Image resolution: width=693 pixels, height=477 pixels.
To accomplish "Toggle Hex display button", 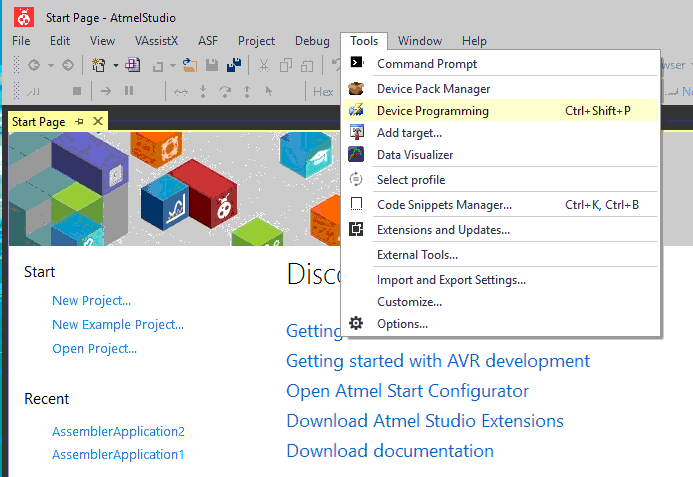I will coord(323,92).
